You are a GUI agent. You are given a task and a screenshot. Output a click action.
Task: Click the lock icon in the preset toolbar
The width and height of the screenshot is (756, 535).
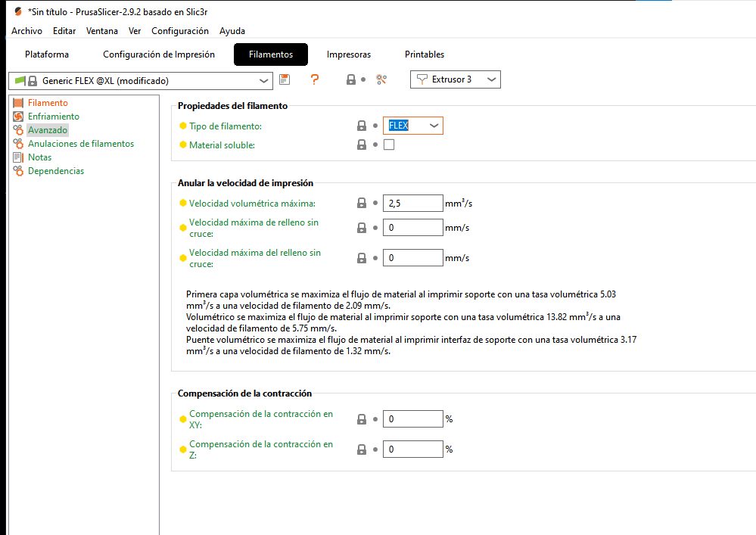(351, 79)
